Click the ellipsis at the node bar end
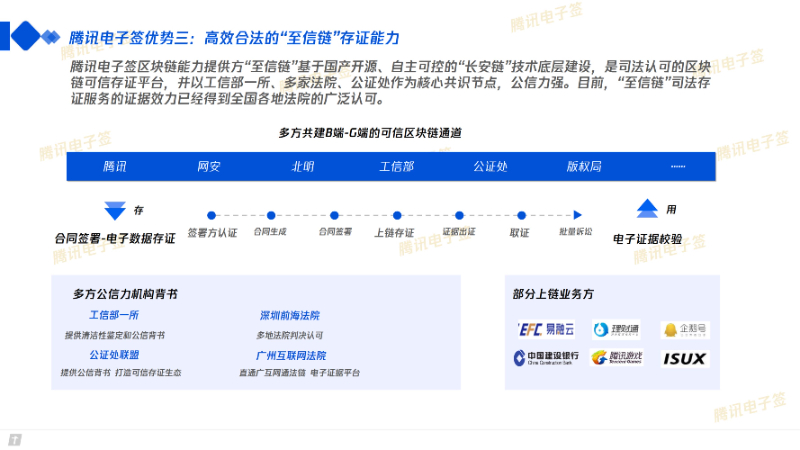 click(x=678, y=166)
